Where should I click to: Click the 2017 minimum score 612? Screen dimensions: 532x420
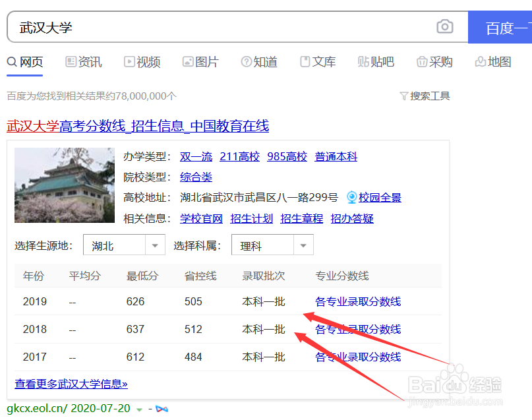click(135, 357)
